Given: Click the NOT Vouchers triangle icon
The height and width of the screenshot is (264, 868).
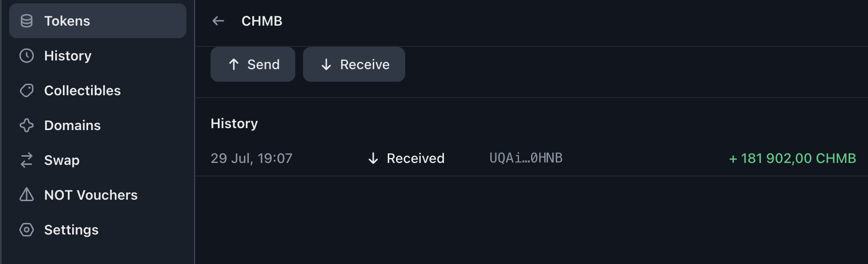Looking at the screenshot, I should coord(27,194).
